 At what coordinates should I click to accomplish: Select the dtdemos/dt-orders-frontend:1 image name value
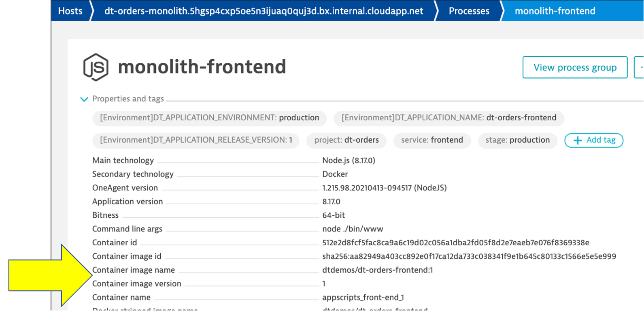pyautogui.click(x=377, y=270)
